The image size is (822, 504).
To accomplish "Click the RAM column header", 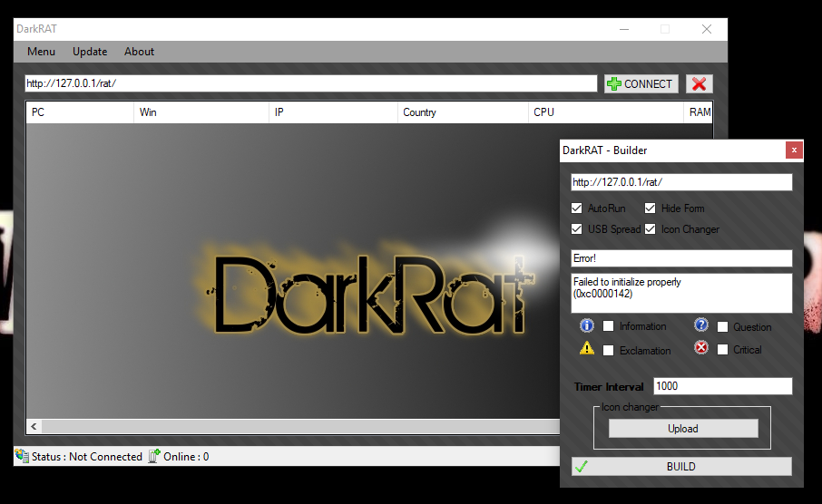I will (699, 112).
